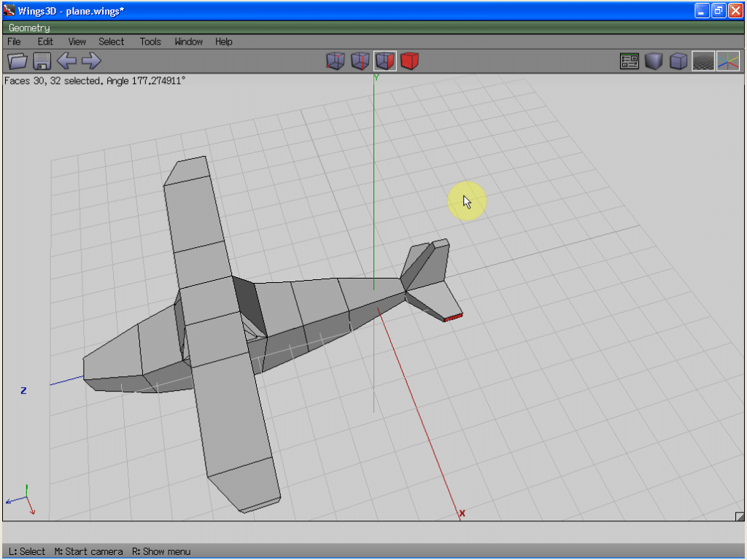Switch to body selection mode
The height and width of the screenshot is (560, 747).
(x=410, y=61)
